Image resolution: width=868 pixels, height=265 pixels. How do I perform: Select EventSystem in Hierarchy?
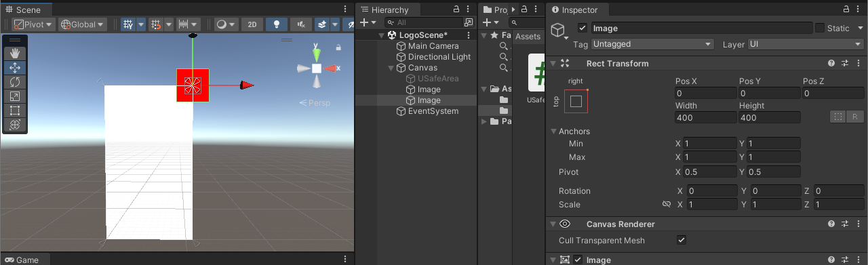click(427, 111)
